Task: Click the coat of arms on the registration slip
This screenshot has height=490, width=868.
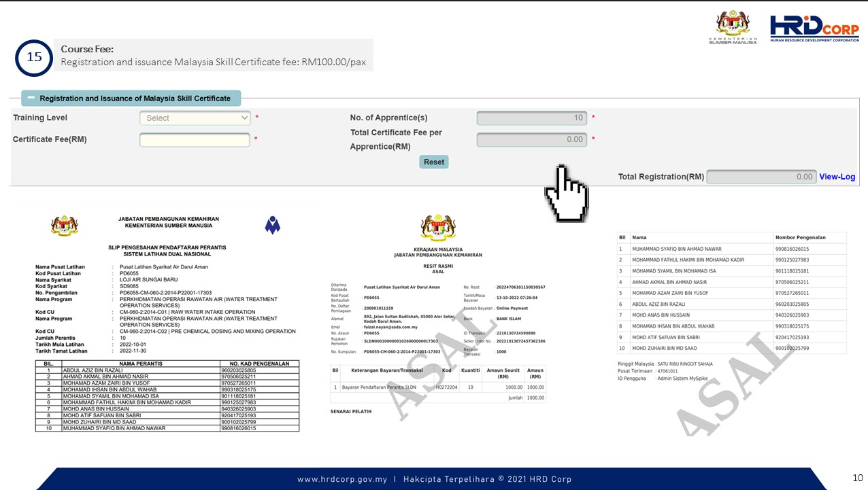Action: [65, 225]
